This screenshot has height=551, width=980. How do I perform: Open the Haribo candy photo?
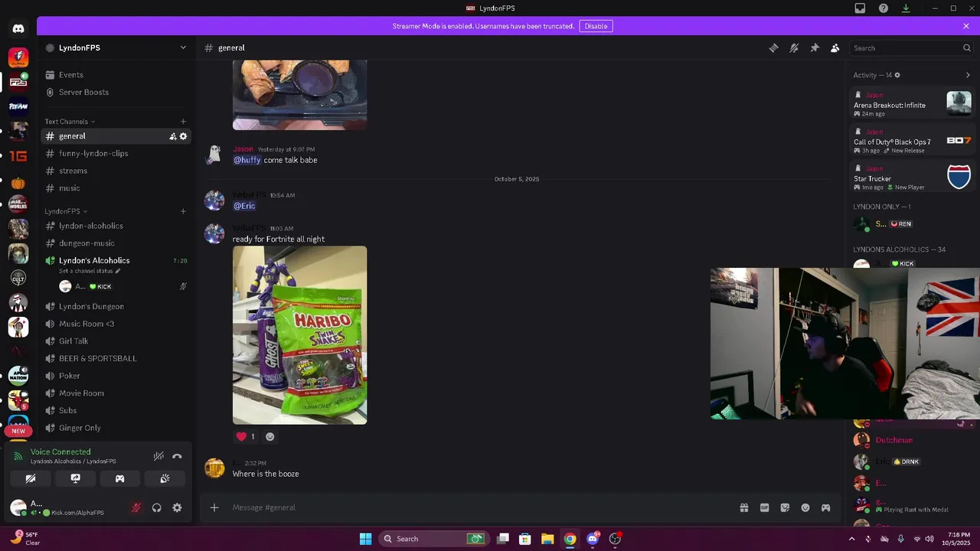(x=299, y=334)
